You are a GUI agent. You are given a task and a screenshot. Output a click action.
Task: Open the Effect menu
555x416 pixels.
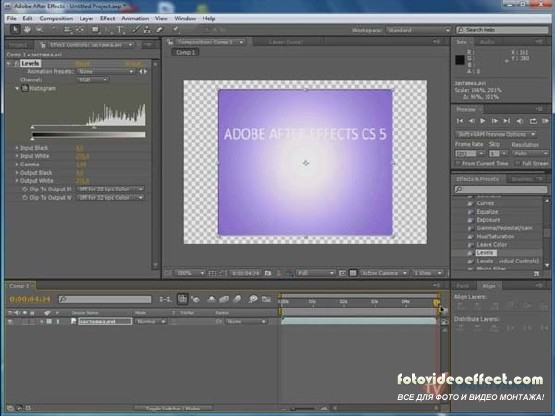tap(108, 18)
